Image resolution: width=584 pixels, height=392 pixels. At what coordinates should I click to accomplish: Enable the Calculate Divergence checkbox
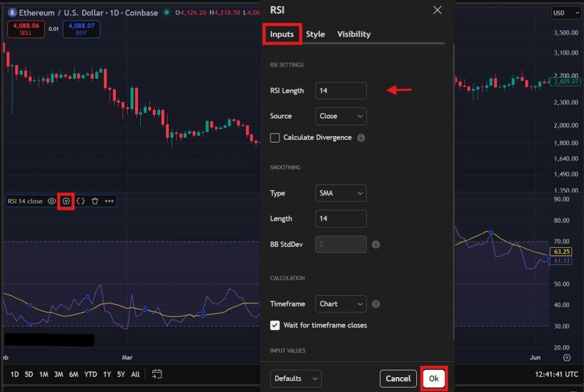pos(275,138)
